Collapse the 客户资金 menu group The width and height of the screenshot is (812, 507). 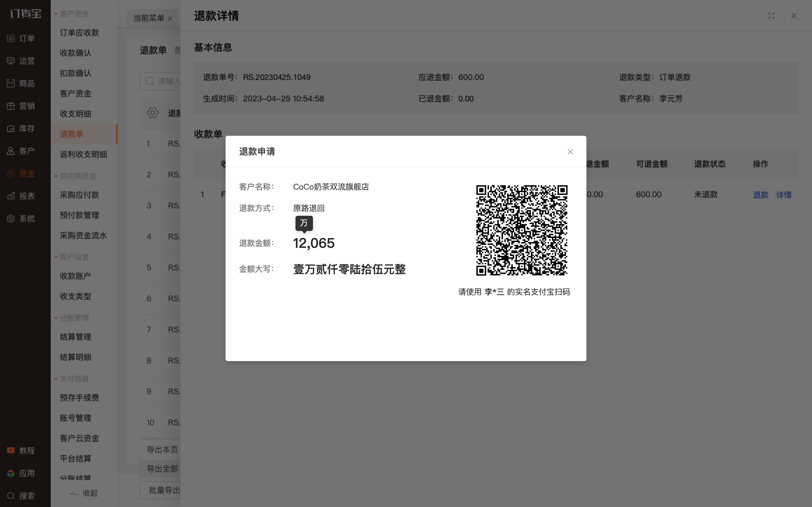tap(72, 14)
